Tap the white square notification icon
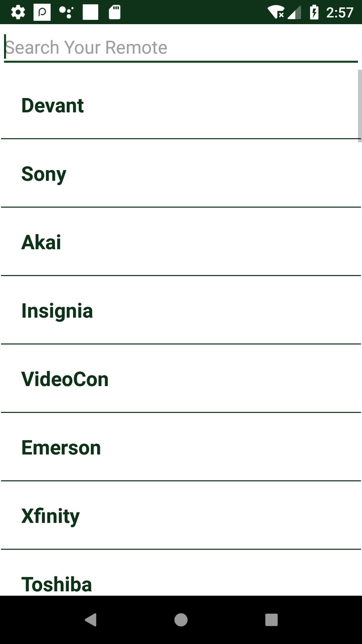 [90, 12]
